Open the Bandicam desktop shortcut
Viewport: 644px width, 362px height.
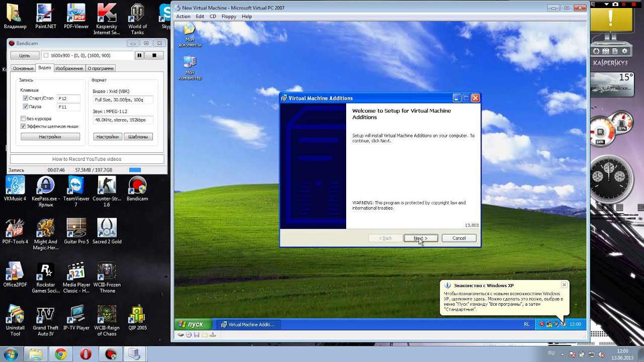[x=137, y=189]
